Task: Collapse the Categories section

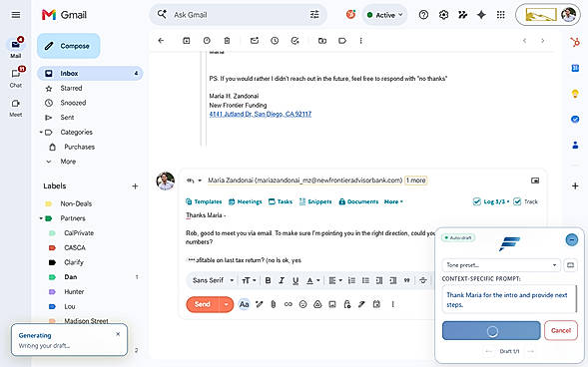Action: click(41, 133)
